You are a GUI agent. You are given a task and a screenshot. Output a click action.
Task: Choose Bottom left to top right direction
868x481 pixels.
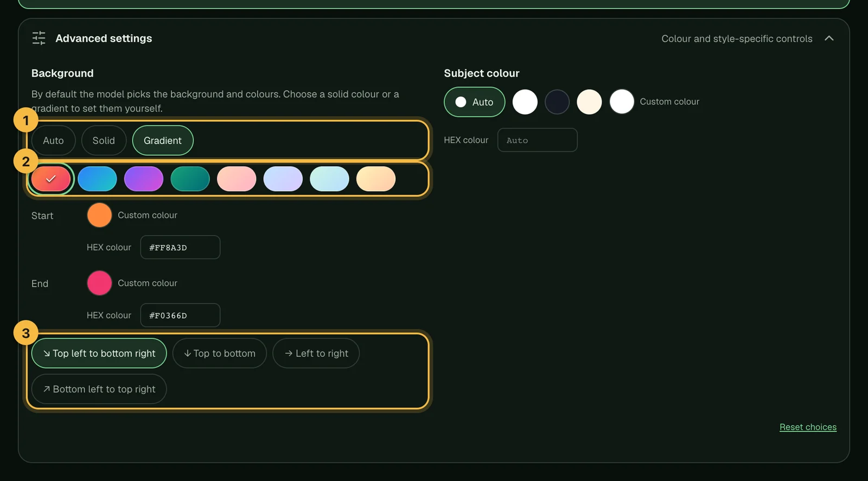coord(99,389)
